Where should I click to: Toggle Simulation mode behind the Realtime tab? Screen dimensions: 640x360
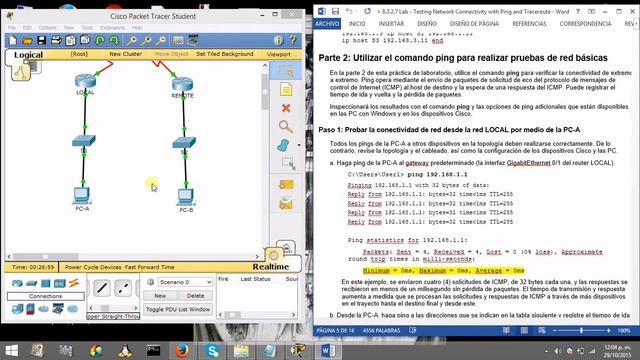pos(286,247)
